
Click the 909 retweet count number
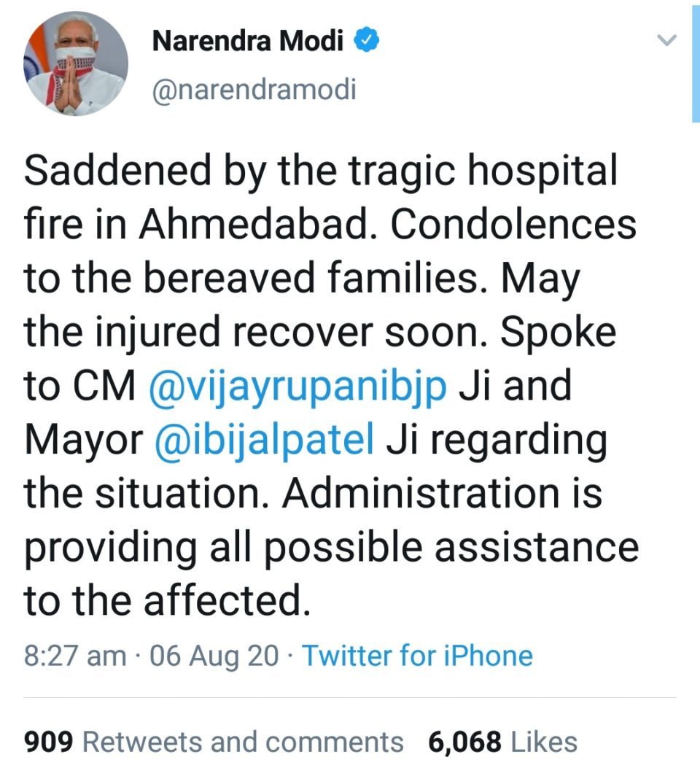click(x=49, y=742)
